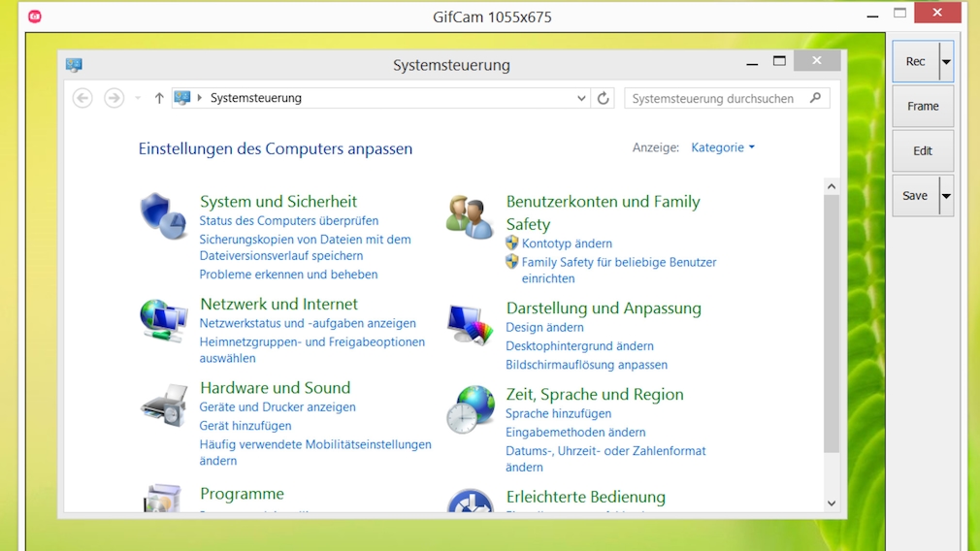
Task: Click the refresh icon beside the address bar
Action: click(604, 98)
